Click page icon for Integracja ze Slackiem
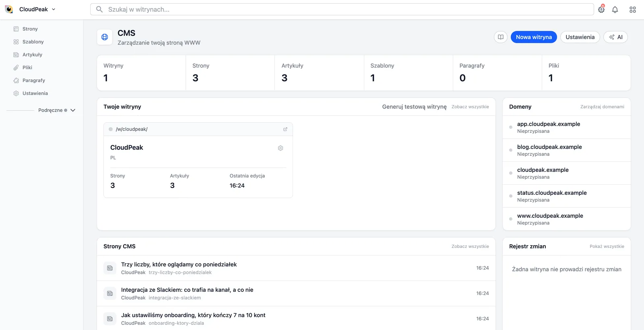The image size is (644, 330). click(110, 293)
